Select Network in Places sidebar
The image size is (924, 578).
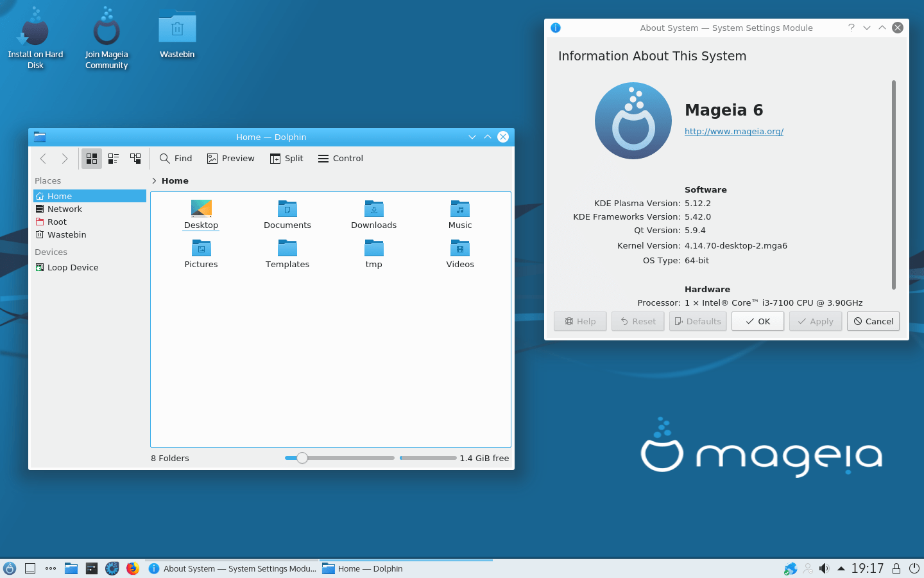point(90,209)
